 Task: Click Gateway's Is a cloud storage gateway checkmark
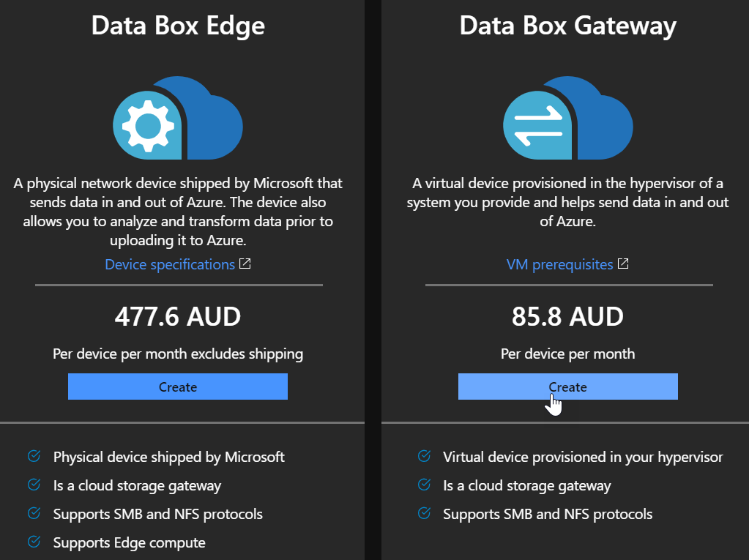pyautogui.click(x=424, y=485)
